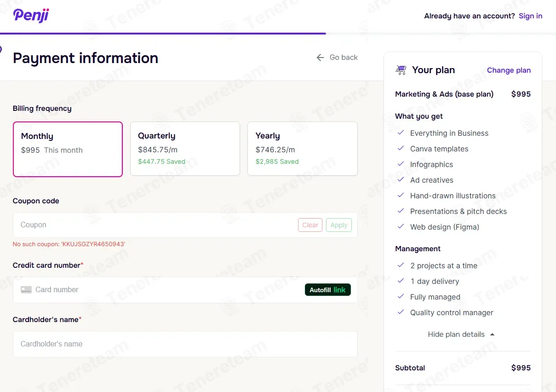556x392 pixels.
Task: Click the checkmark beside Canva templates
Action: click(x=401, y=149)
